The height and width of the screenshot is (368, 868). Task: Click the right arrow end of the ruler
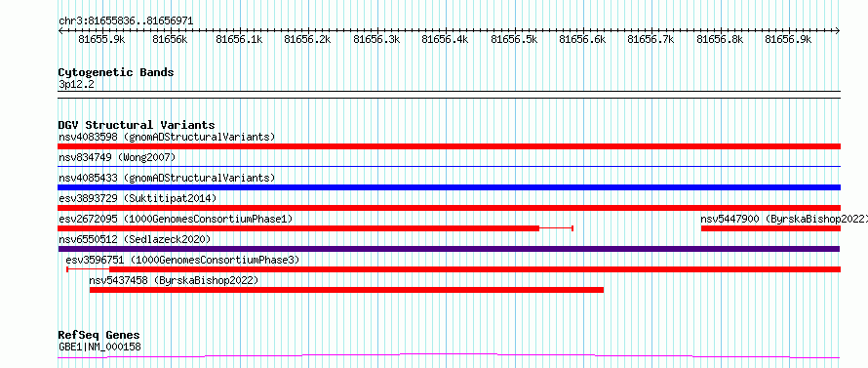click(838, 30)
